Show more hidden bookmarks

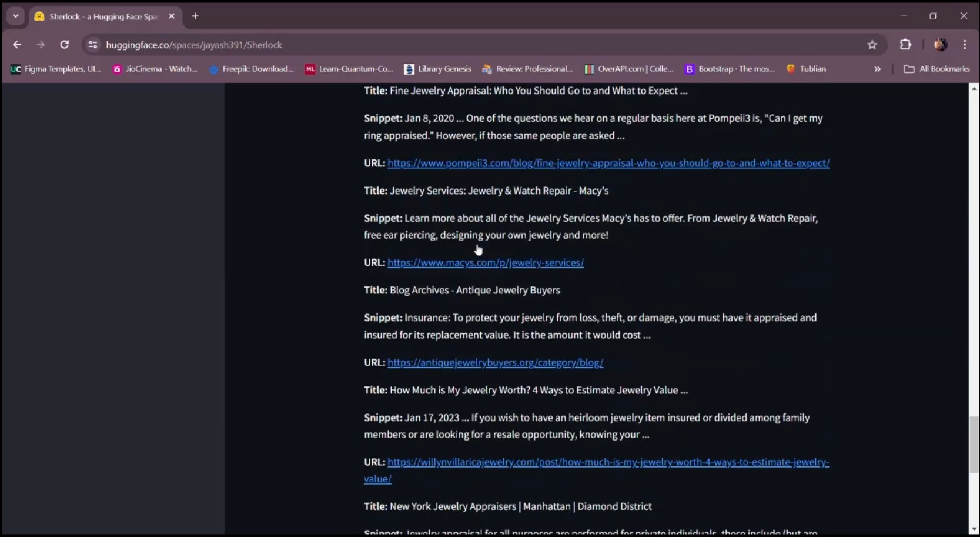pyautogui.click(x=877, y=69)
